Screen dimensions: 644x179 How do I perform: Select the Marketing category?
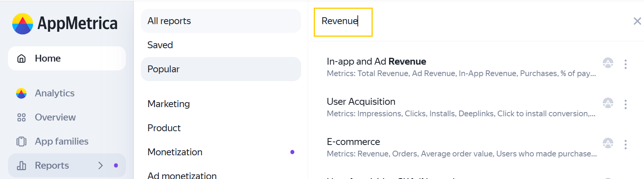[221, 104]
